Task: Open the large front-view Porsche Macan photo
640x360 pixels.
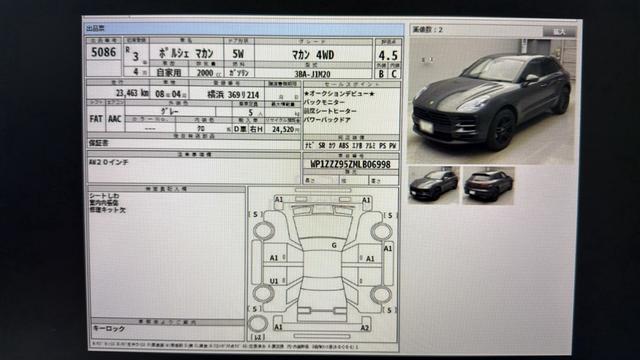Action: click(x=492, y=101)
